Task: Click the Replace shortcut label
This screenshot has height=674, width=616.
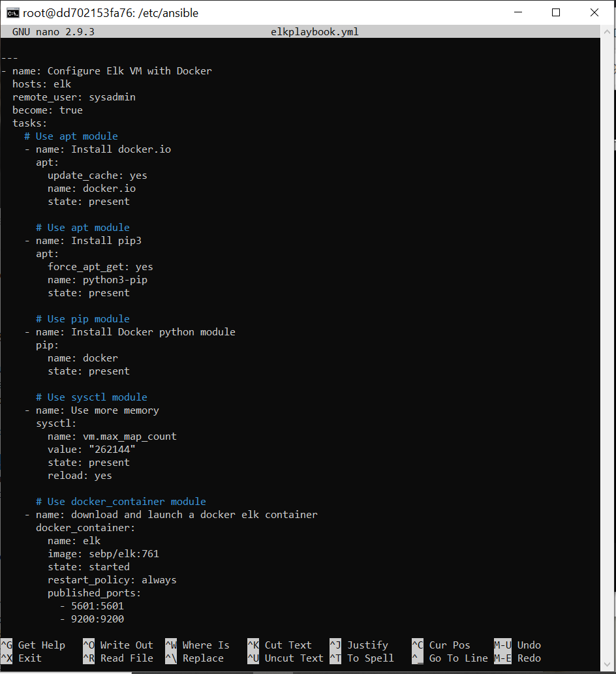Action: point(202,658)
